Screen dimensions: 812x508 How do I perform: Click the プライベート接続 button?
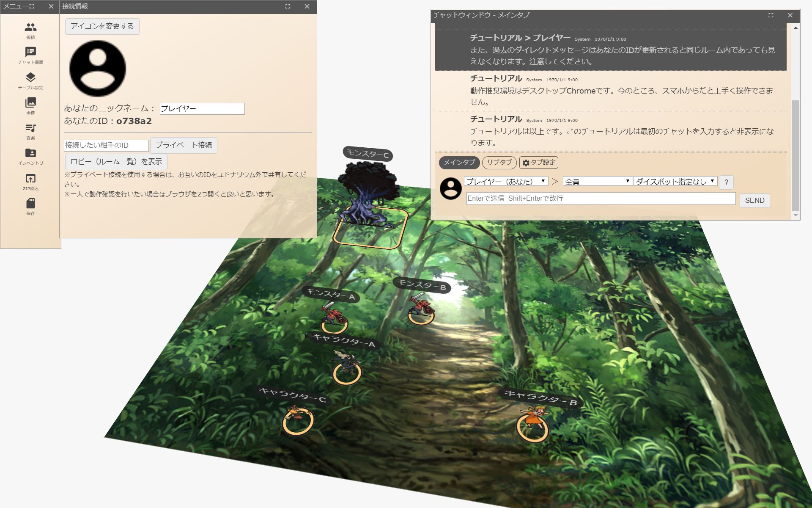tap(184, 145)
